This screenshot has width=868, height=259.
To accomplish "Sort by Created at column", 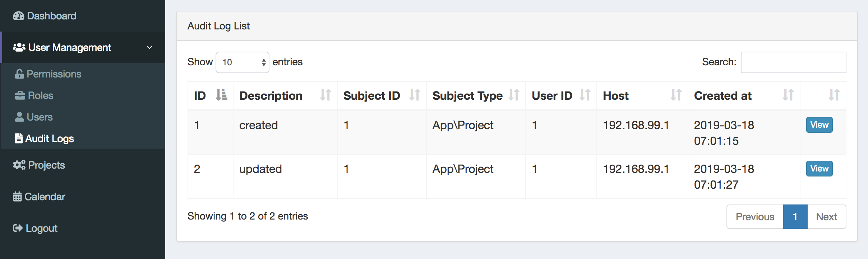I will pos(788,95).
